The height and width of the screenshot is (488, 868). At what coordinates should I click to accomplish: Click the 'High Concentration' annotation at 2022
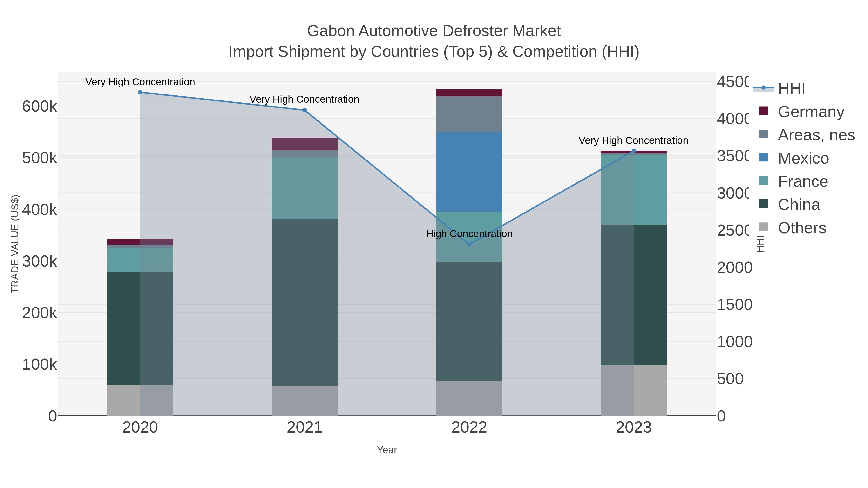click(469, 234)
